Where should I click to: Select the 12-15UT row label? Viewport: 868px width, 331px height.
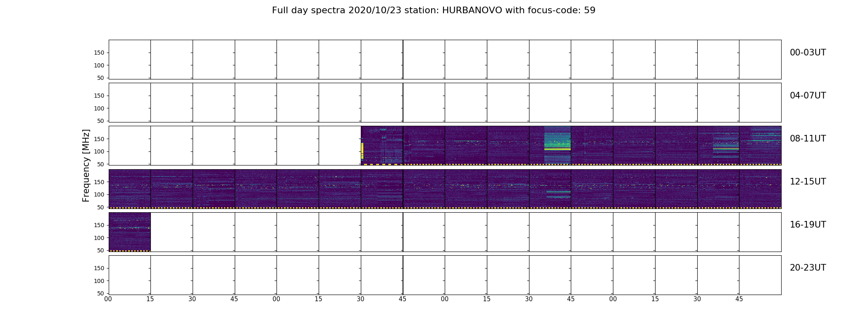[808, 182]
